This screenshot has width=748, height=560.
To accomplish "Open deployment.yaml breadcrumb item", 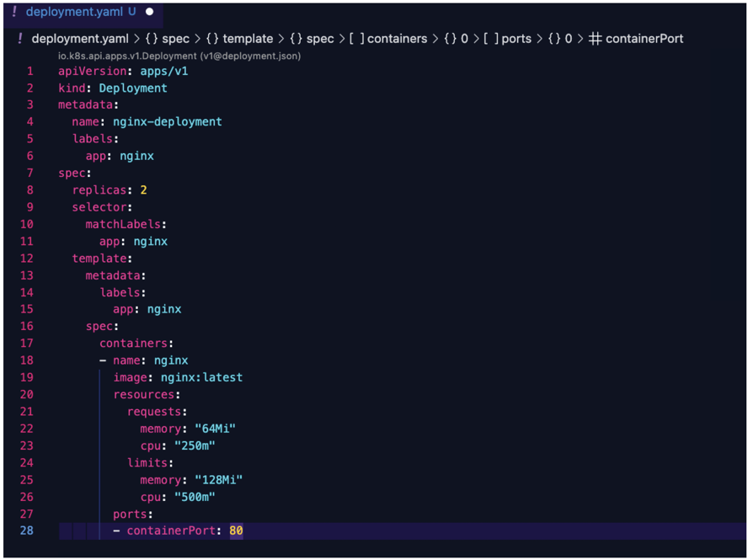I will [80, 39].
